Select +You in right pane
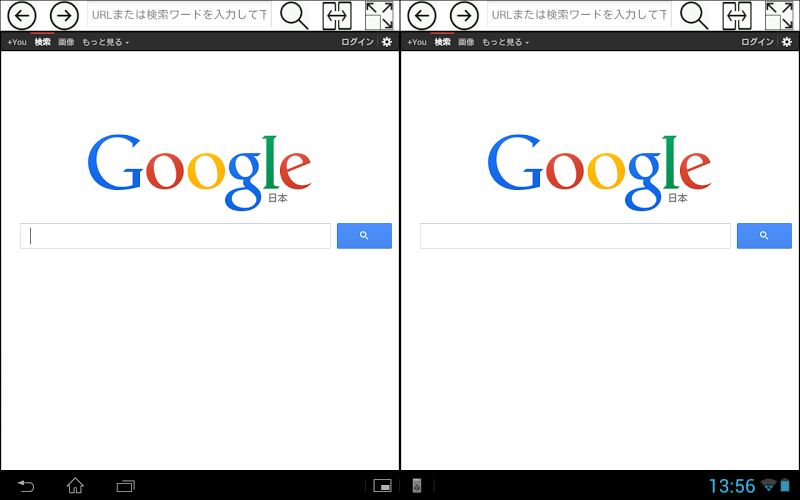 point(417,42)
